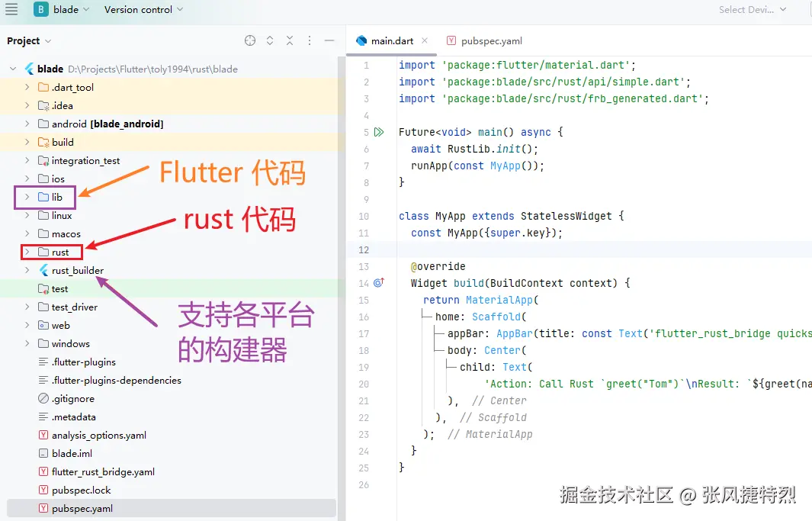Click the Collapse All icon in Project panel
Viewport: 812px width, 521px height.
pyautogui.click(x=290, y=40)
